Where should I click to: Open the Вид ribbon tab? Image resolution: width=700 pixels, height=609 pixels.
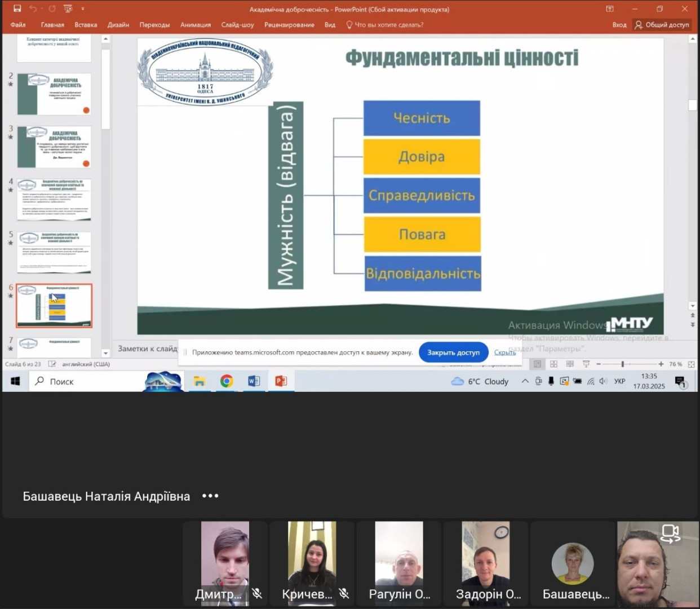330,25
